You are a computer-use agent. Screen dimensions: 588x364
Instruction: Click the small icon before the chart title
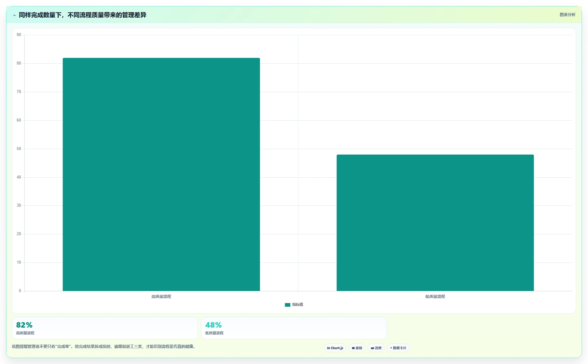[x=14, y=15]
